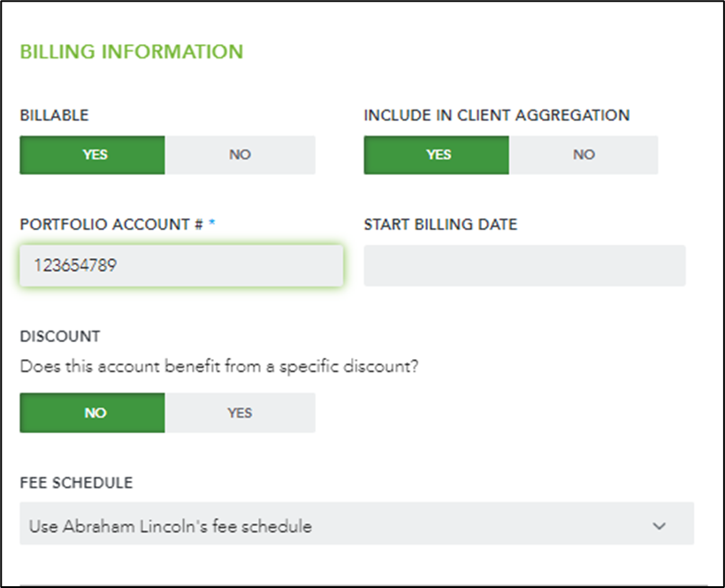
Task: Click the empty Start Billing Date field
Action: [524, 265]
